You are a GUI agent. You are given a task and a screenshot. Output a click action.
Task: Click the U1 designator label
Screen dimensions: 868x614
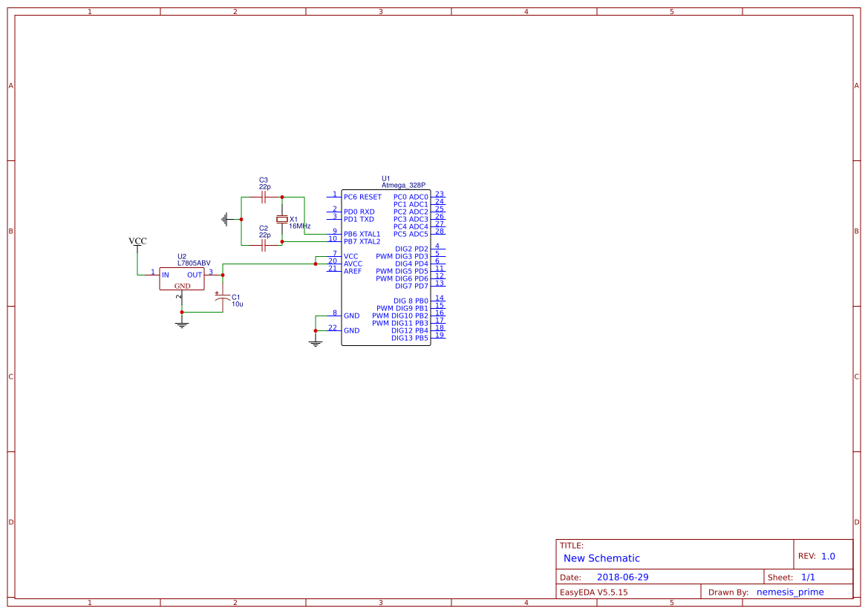pyautogui.click(x=386, y=179)
